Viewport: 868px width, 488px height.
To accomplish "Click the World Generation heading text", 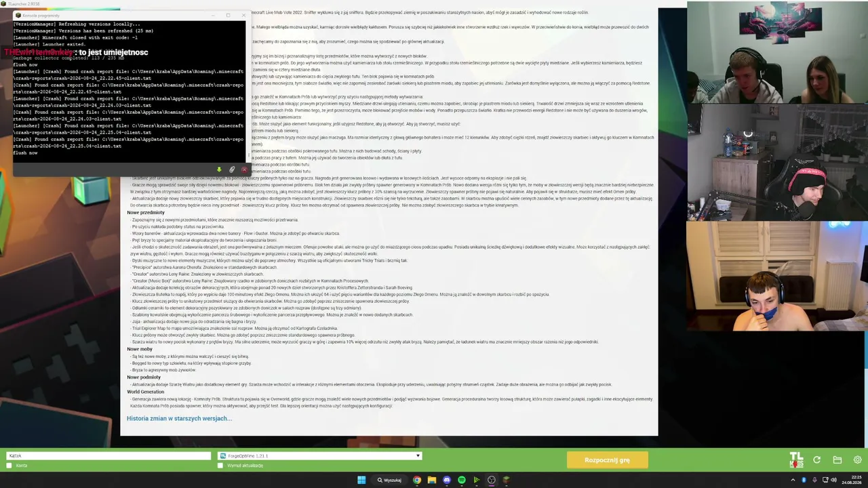I will click(x=146, y=392).
